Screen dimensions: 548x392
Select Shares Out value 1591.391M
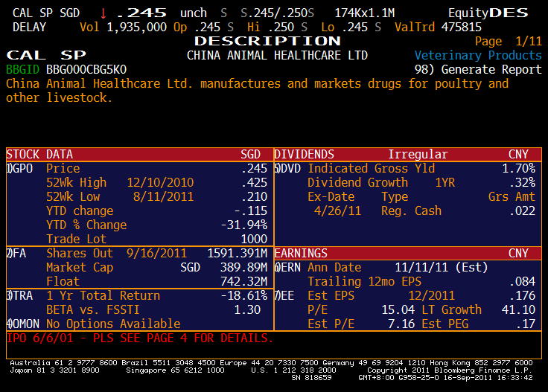pyautogui.click(x=238, y=254)
